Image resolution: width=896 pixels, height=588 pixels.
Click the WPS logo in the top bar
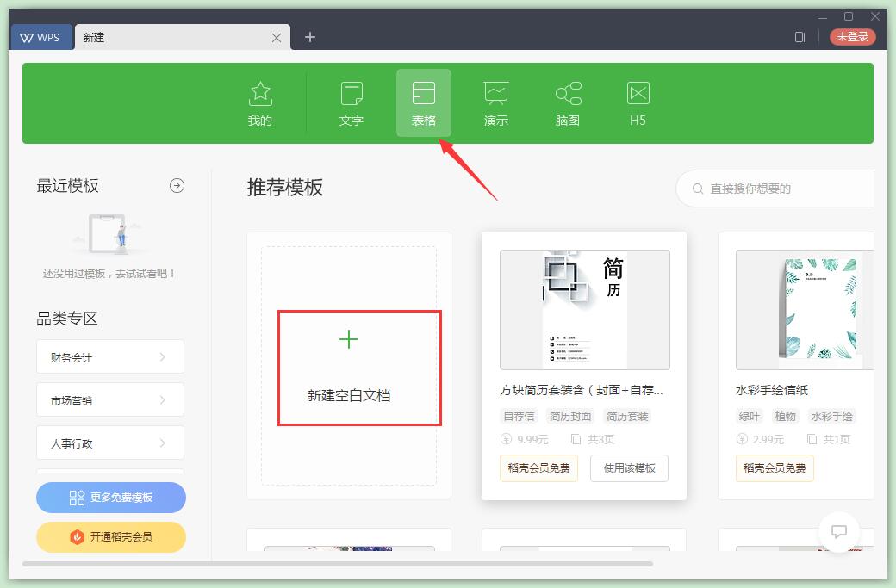pyautogui.click(x=40, y=37)
